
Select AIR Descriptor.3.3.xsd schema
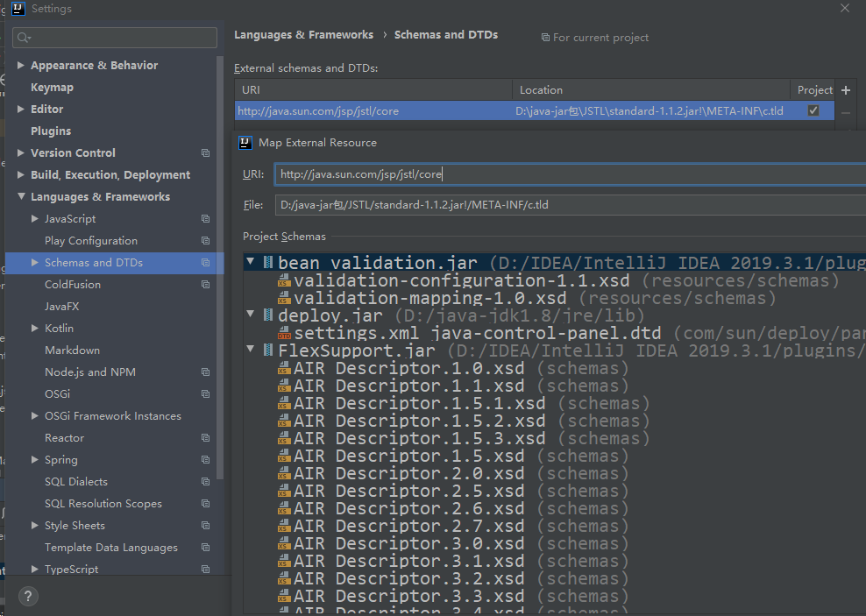pos(408,596)
